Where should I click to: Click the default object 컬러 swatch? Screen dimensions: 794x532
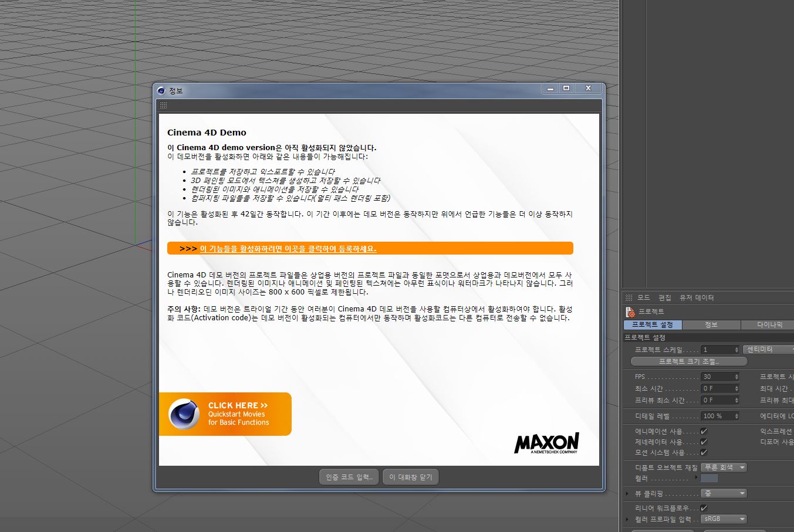709,479
